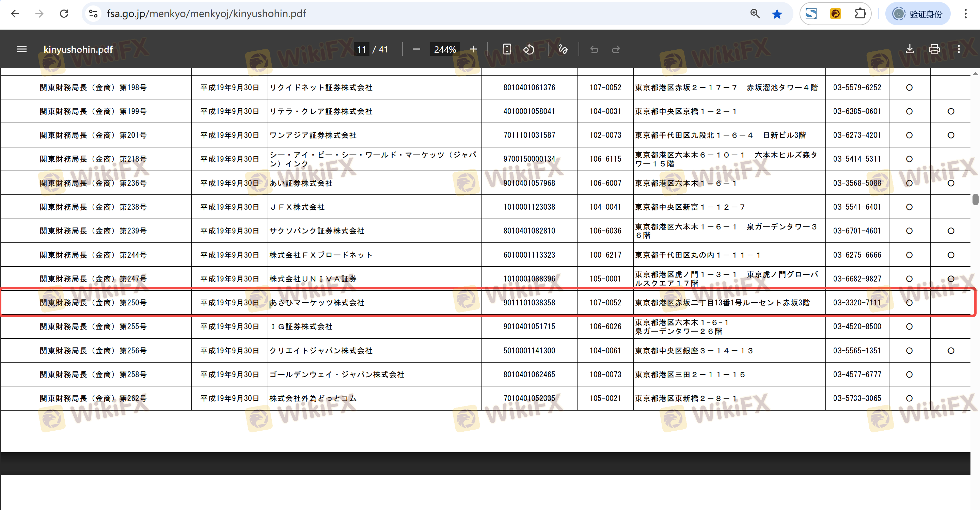Open the blue S extension icon
This screenshot has height=510, width=980.
point(811,14)
